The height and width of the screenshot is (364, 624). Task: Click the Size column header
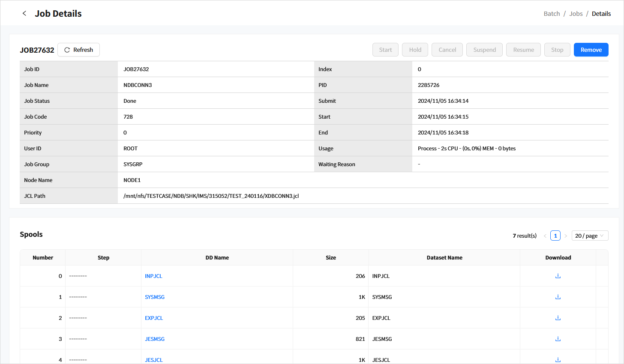coord(330,258)
